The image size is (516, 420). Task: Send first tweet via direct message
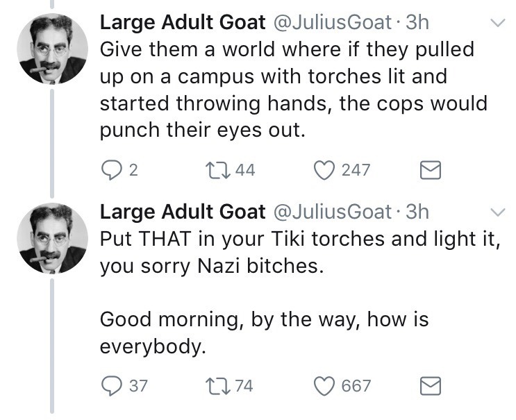pyautogui.click(x=432, y=170)
